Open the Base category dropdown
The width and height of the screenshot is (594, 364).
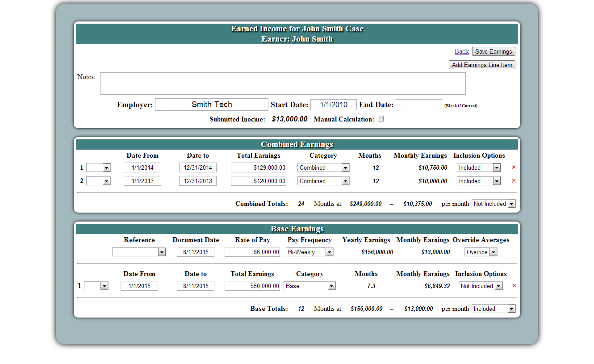[310, 285]
